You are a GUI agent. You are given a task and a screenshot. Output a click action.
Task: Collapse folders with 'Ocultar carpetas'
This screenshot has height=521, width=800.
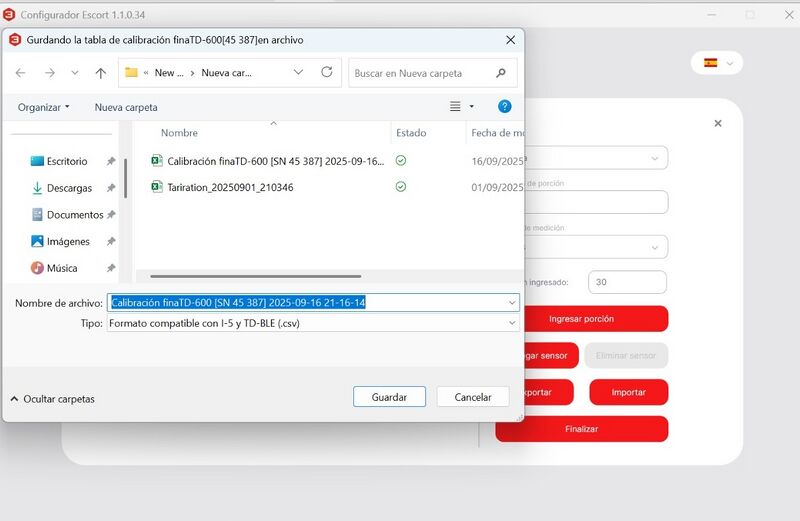pyautogui.click(x=53, y=399)
